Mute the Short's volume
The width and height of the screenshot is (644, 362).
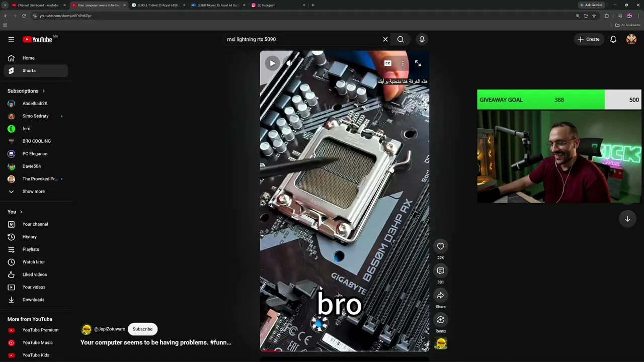pyautogui.click(x=290, y=63)
